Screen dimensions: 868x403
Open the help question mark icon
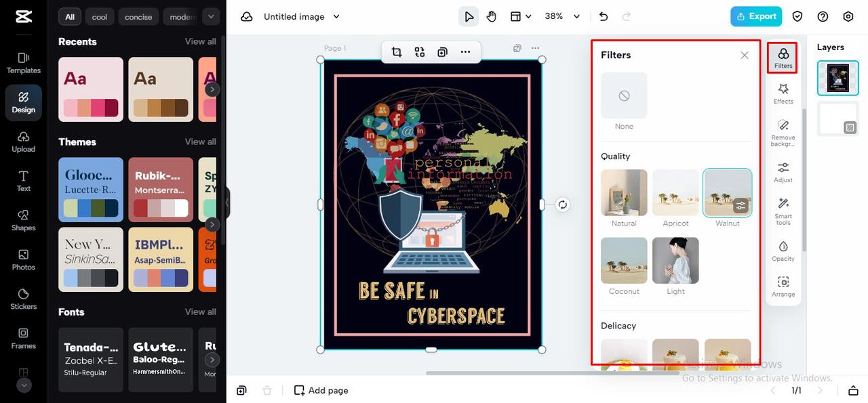pos(823,16)
